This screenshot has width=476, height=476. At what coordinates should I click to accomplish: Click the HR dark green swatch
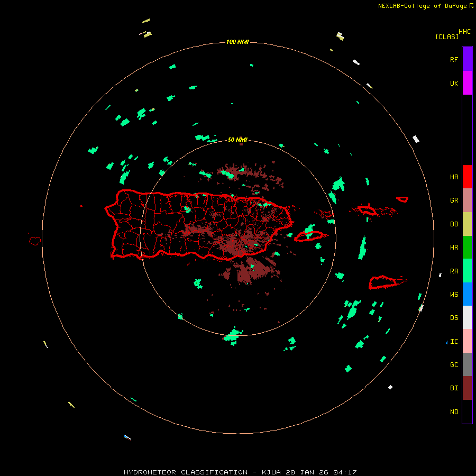tap(467, 247)
